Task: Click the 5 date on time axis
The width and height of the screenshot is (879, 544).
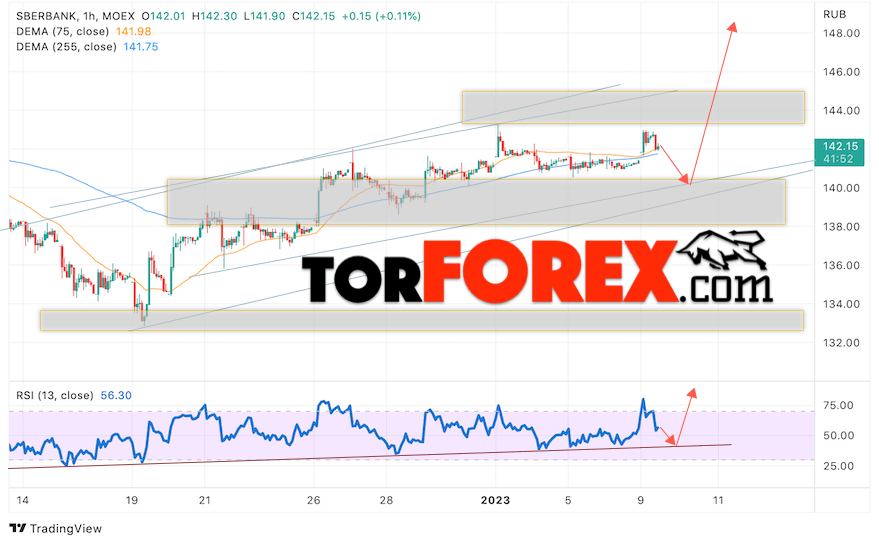Action: (568, 500)
